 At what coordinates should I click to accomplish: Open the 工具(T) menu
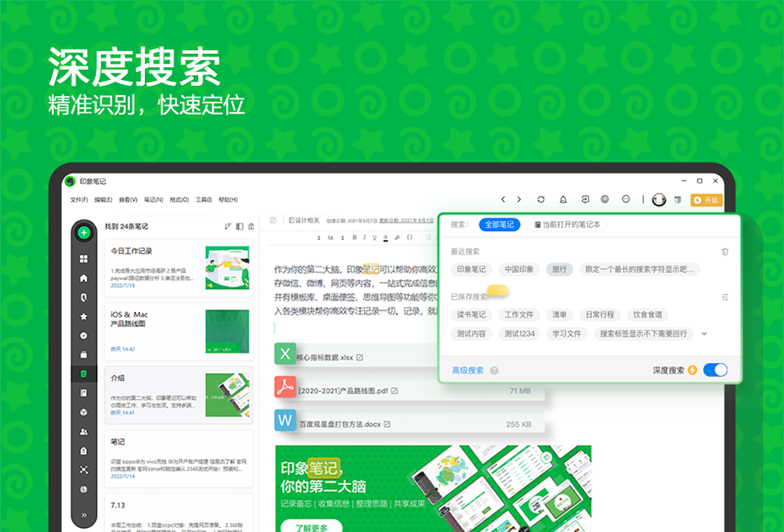[x=202, y=199]
